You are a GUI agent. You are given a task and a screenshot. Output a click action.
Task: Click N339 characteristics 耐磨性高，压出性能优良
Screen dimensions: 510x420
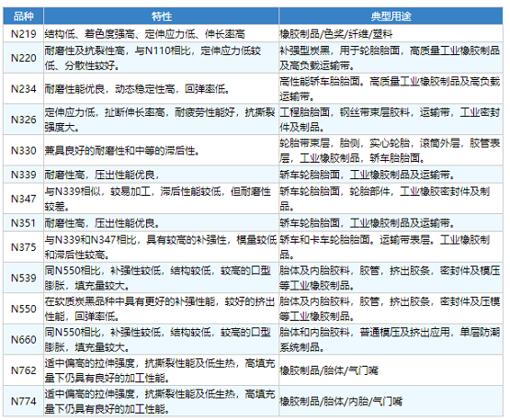tap(101, 175)
